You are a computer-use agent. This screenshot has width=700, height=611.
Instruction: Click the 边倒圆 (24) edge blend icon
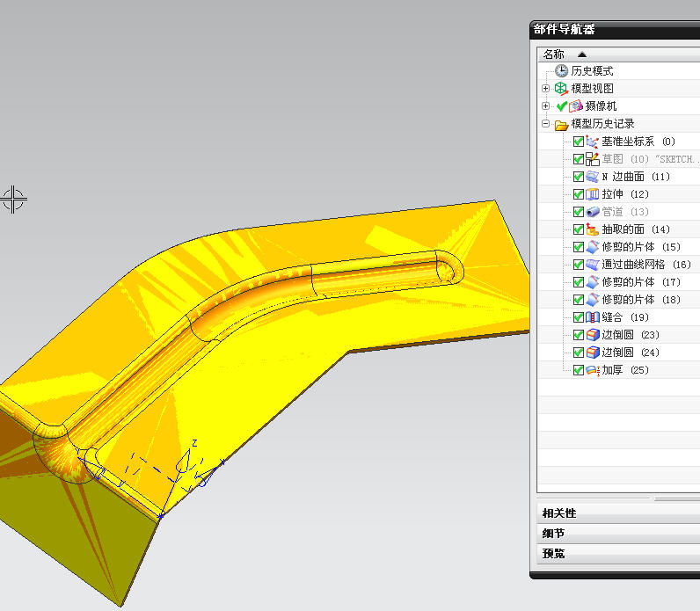[x=592, y=353]
